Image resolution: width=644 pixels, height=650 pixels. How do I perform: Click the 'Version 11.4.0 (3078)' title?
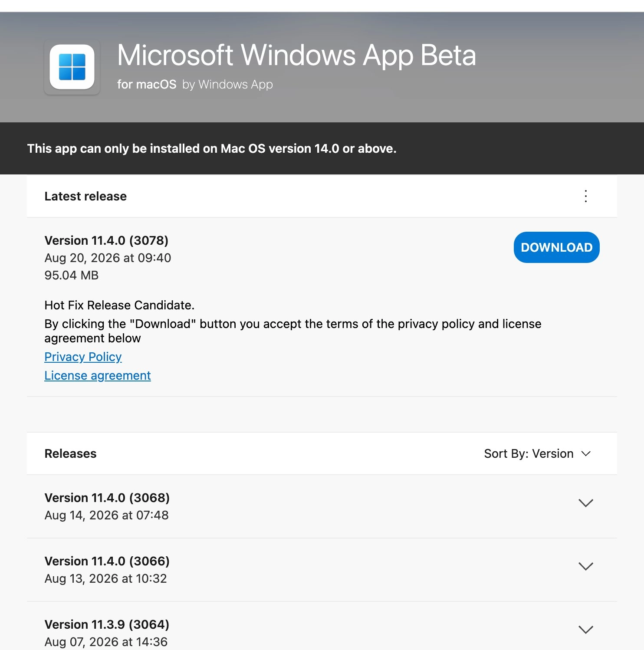(x=106, y=240)
